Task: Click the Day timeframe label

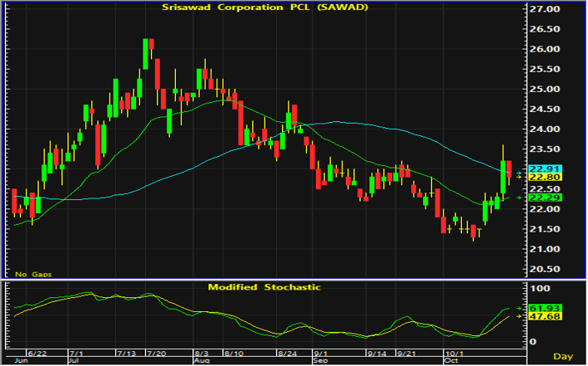Action: pos(563,356)
